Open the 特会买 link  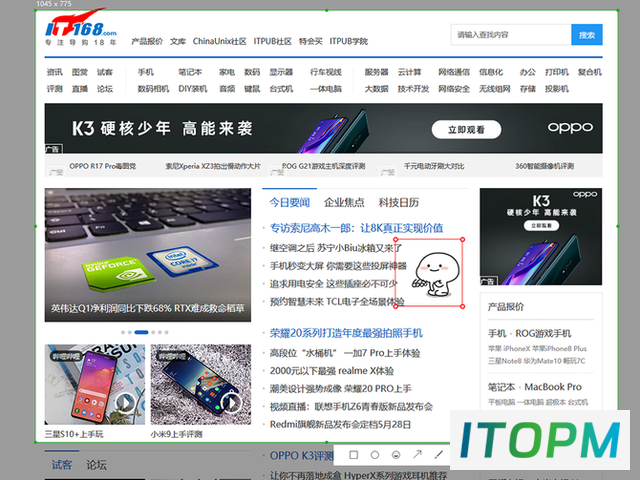coord(311,41)
